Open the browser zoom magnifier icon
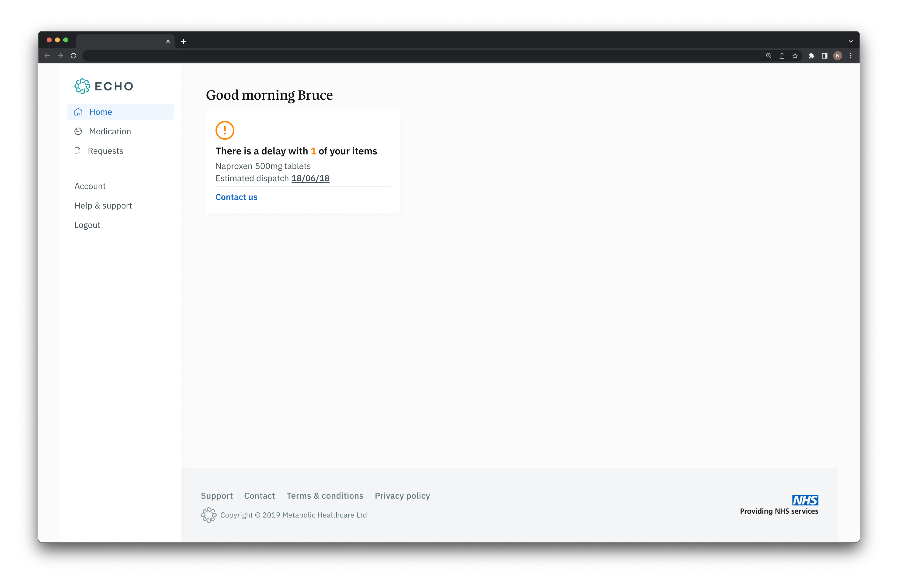Screen dimensions: 898x588 769,56
